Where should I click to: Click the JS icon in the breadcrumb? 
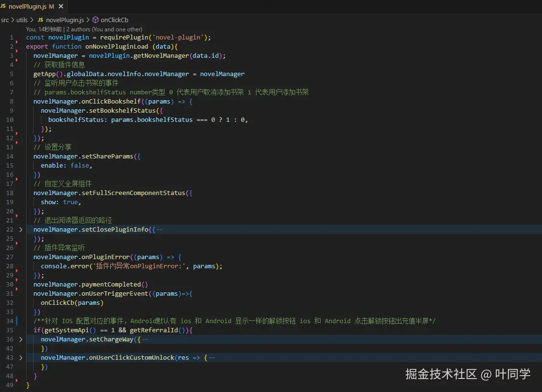click(40, 20)
